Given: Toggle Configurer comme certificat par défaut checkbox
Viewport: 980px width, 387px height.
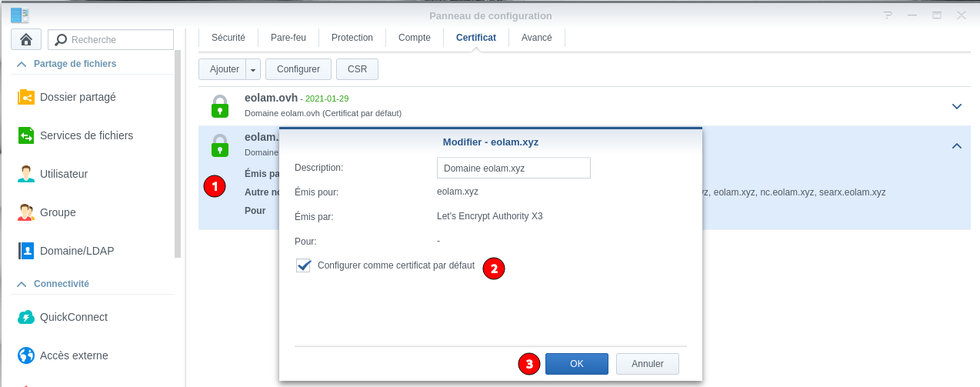Looking at the screenshot, I should pos(304,265).
